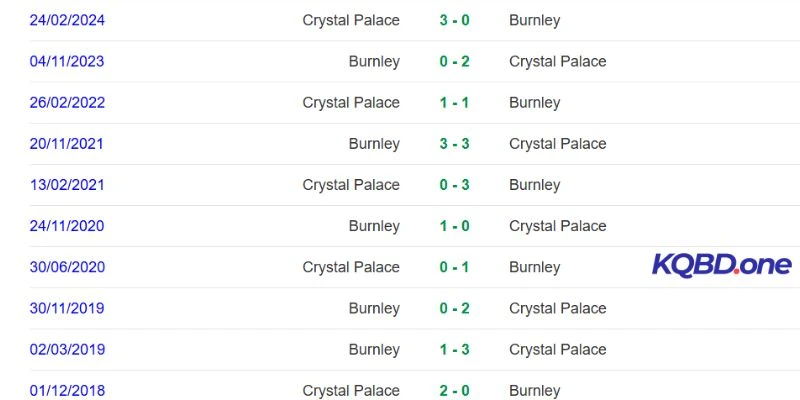Image resolution: width=800 pixels, height=400 pixels.
Task: Open the 24/02/2024 match date link
Action: pyautogui.click(x=67, y=20)
